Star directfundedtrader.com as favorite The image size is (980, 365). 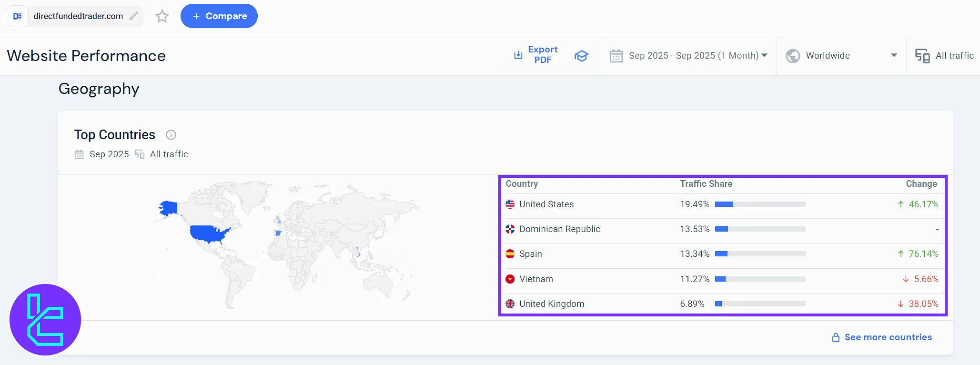coord(162,16)
